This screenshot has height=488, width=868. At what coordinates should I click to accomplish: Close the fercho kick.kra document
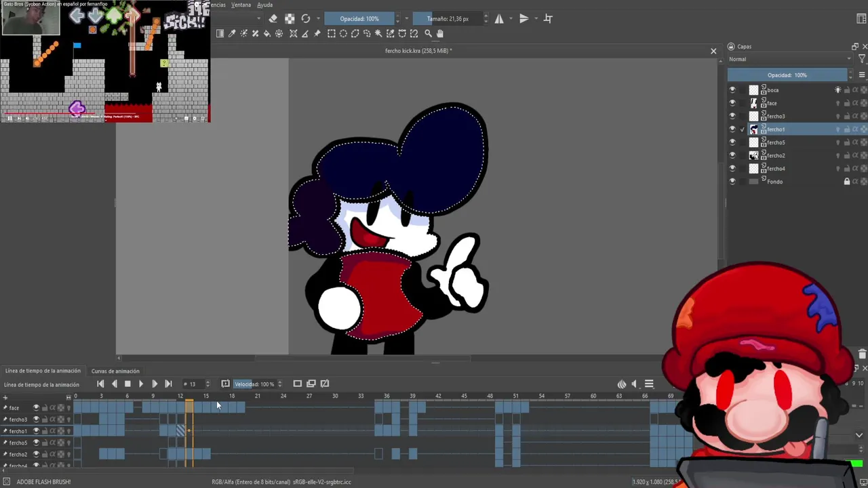pos(713,51)
